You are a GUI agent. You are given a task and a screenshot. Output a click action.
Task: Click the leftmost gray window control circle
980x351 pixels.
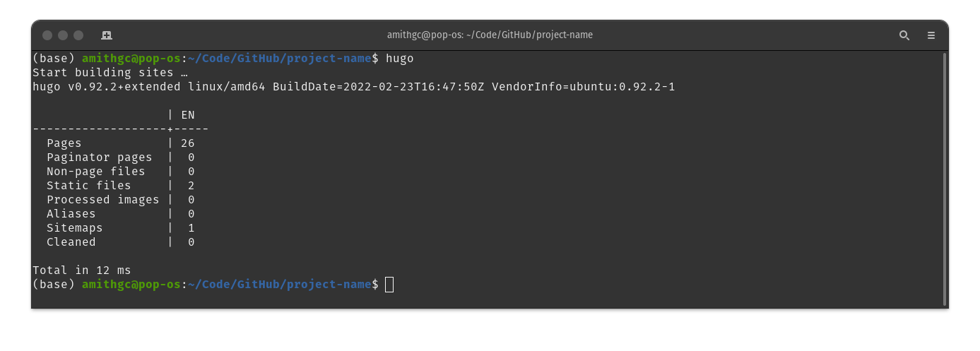click(47, 35)
